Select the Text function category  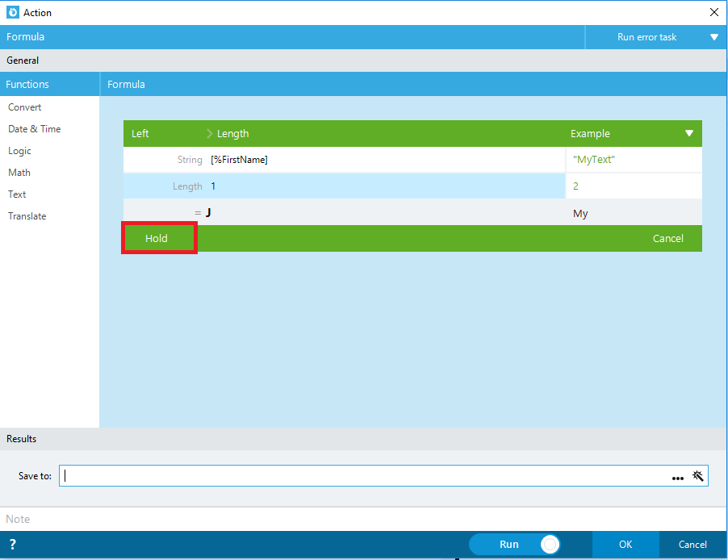[17, 194]
